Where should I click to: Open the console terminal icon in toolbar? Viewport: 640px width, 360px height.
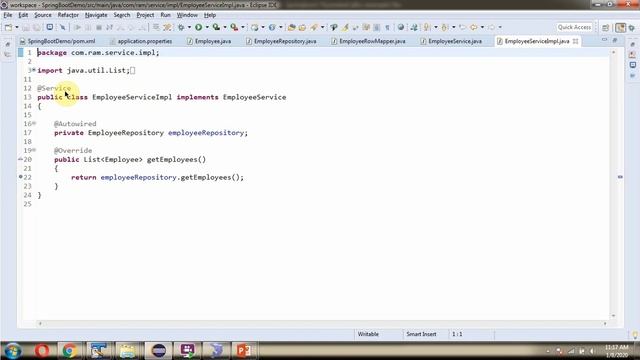[49, 27]
